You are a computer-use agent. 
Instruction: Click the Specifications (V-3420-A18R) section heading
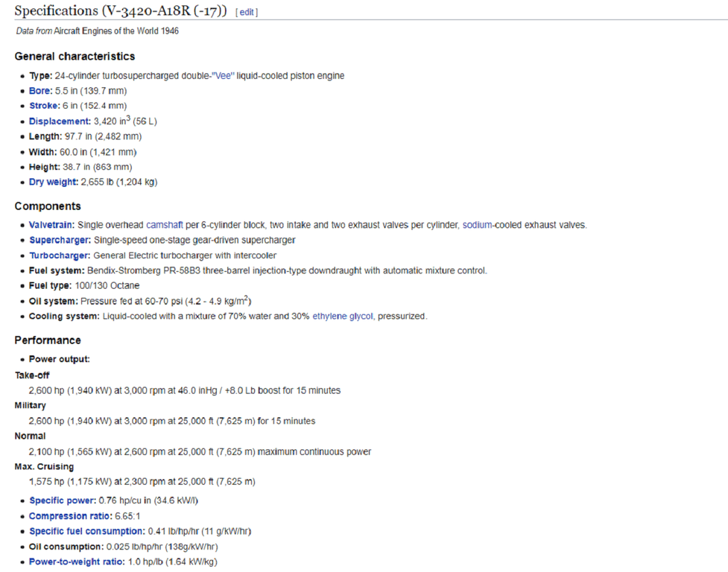pos(121,11)
